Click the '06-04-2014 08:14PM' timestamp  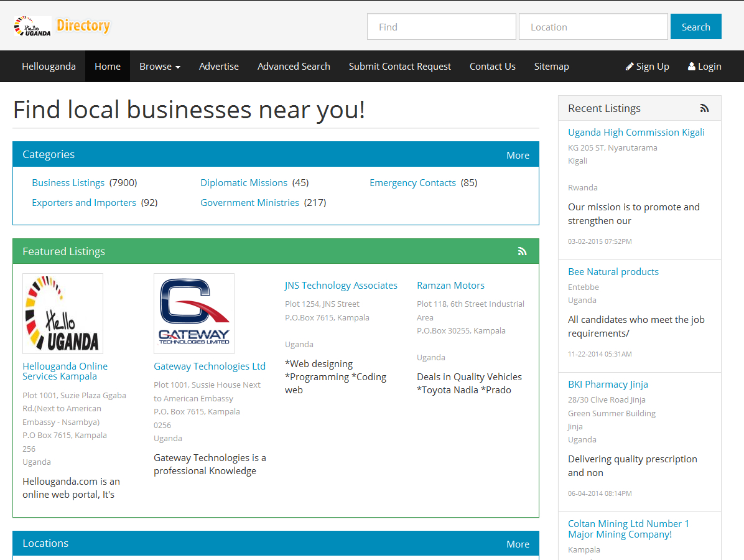coord(600,493)
